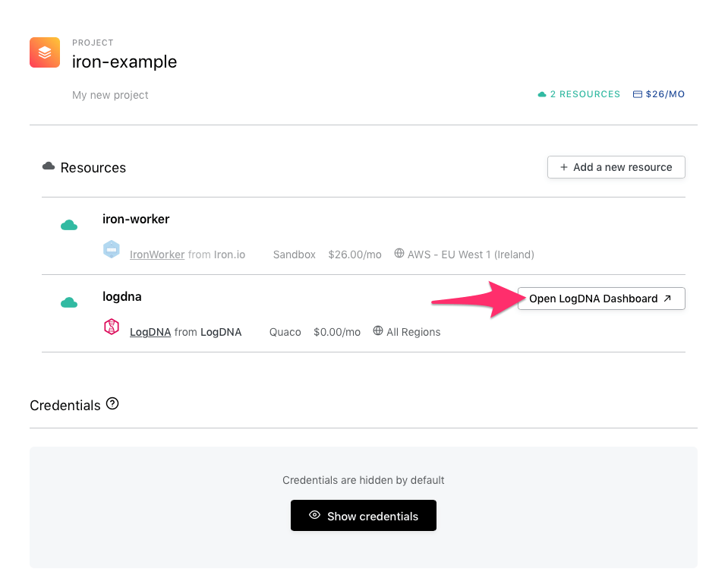728x572 pixels.
Task: Click the Sandbox plan label
Action: coord(295,254)
